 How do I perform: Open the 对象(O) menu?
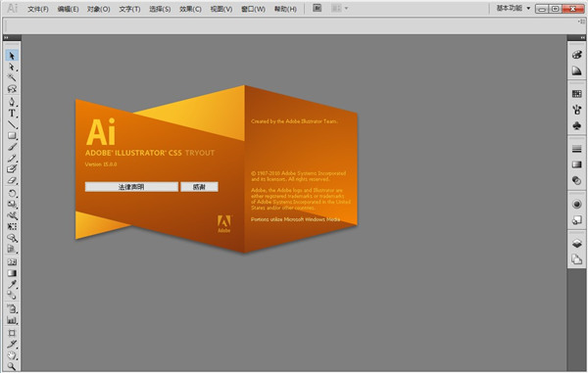tap(98, 9)
